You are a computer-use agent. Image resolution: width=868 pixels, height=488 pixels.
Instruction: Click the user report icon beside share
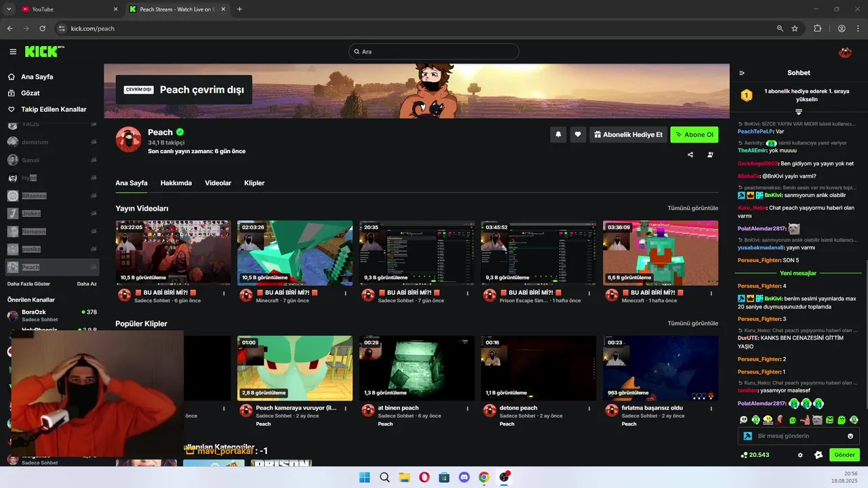pos(710,155)
